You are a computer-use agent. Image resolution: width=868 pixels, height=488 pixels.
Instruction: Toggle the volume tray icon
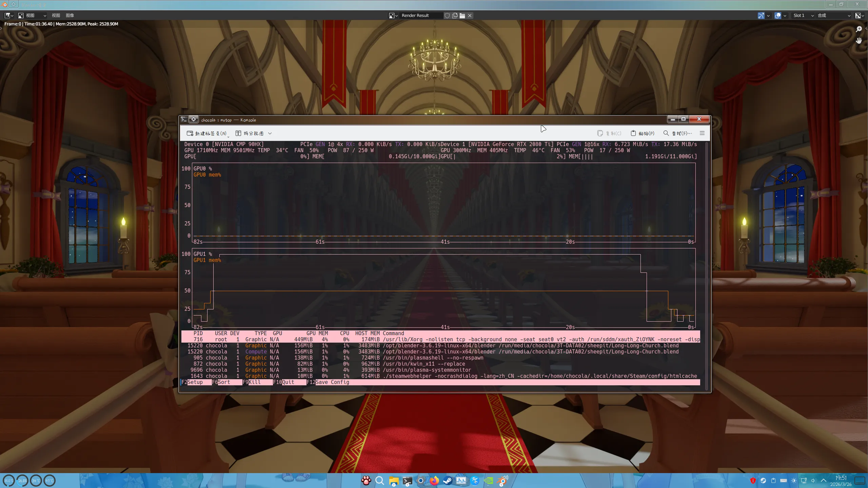coord(813,481)
